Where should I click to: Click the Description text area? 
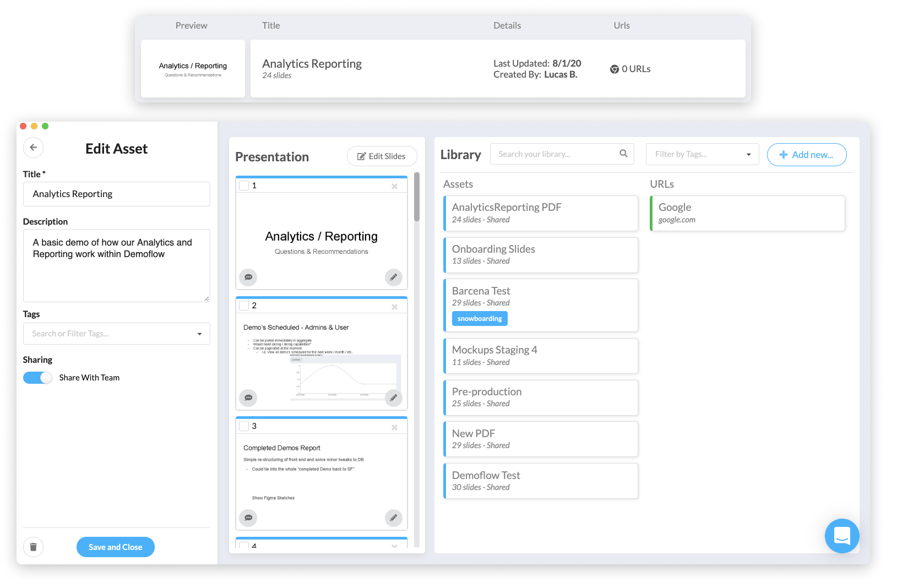click(x=117, y=265)
